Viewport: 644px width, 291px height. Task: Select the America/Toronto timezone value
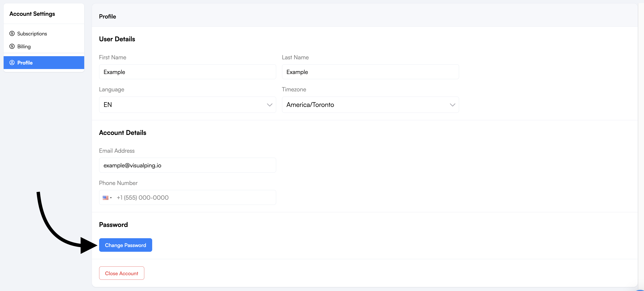pos(310,105)
